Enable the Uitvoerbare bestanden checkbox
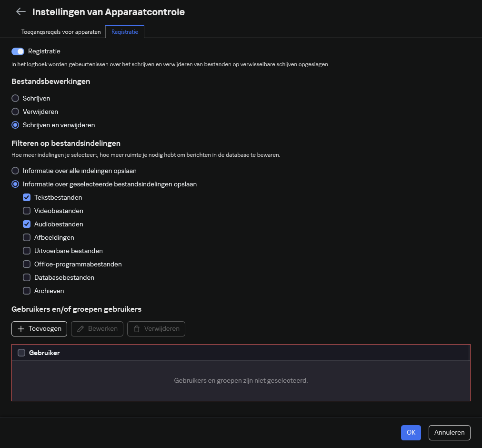The image size is (482, 448). tap(27, 251)
